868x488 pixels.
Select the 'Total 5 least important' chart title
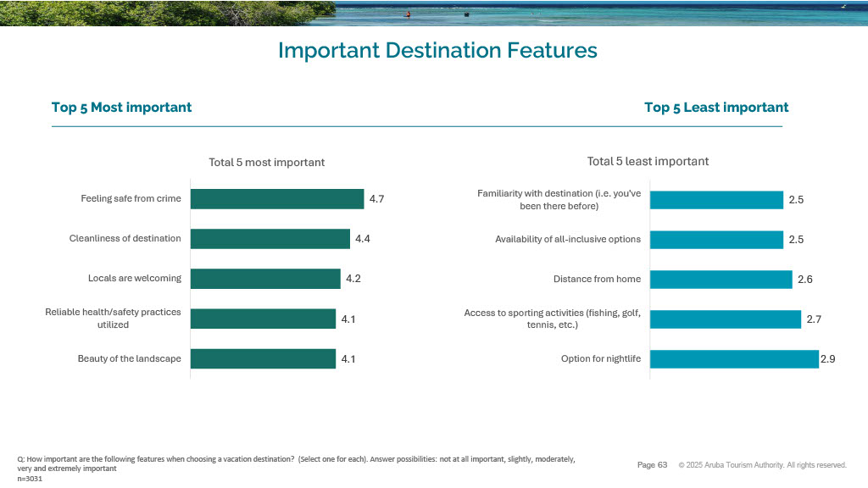pos(648,161)
